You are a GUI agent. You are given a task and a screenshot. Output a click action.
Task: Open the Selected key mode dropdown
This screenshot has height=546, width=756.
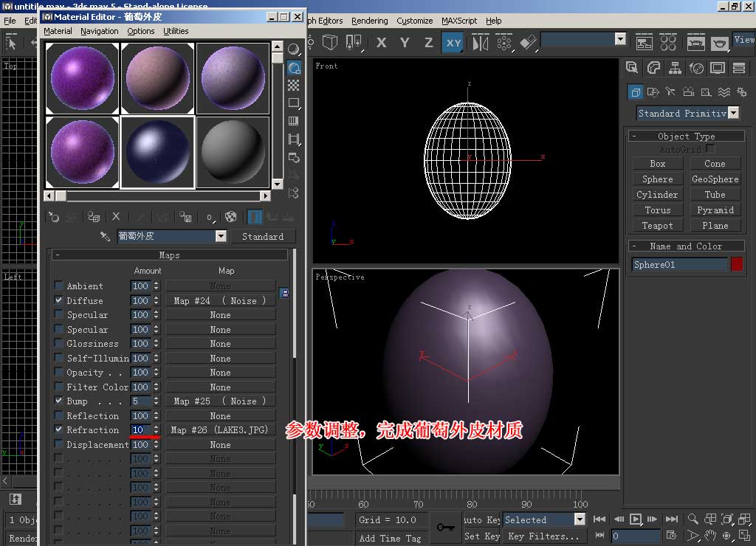pos(580,519)
